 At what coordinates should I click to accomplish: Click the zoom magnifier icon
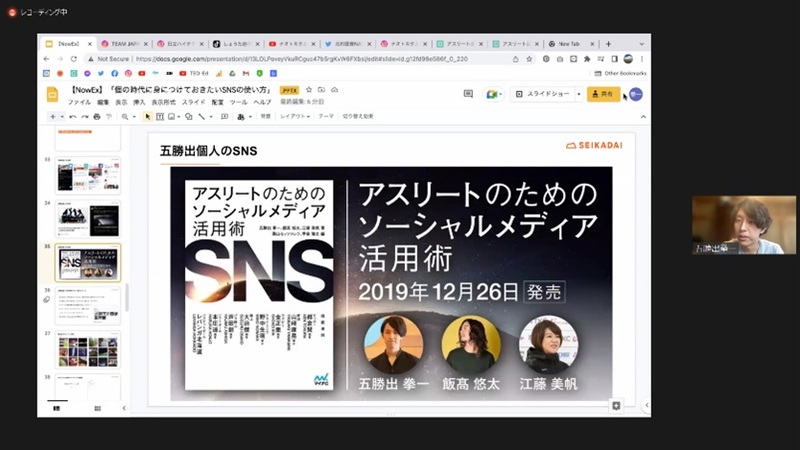point(125,117)
